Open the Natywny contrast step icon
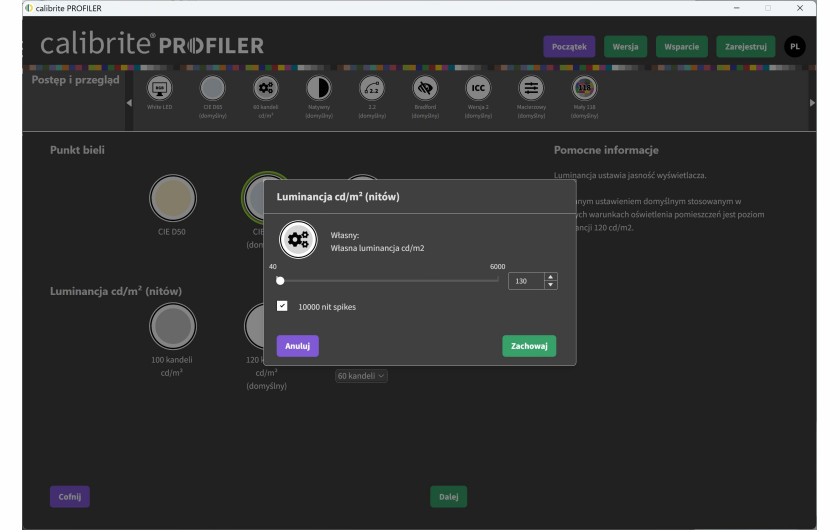Viewport: 840px width, 530px height. point(319,88)
